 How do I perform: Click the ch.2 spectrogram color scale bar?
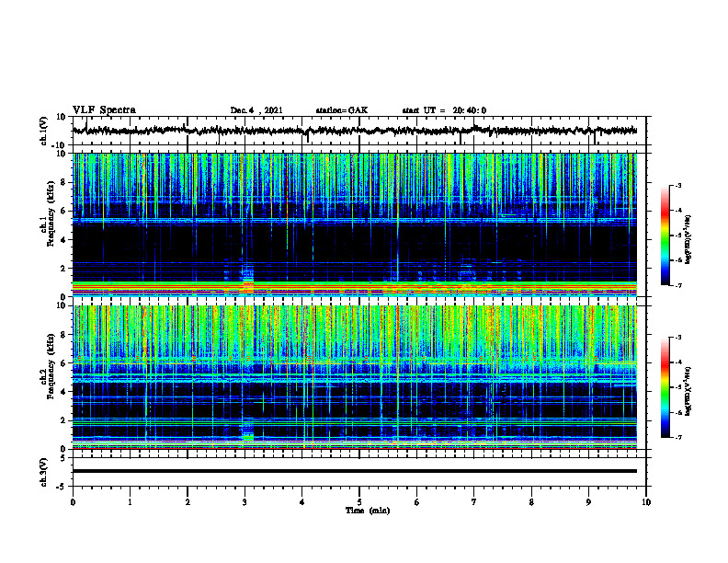(665, 387)
